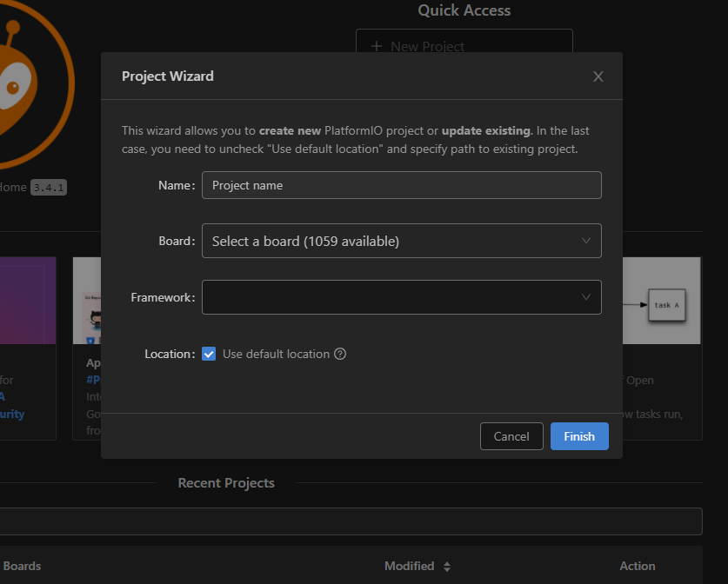Viewport: 728px width, 584px height.
Task: Click the Board dropdown chevron arrow
Action: click(x=586, y=241)
